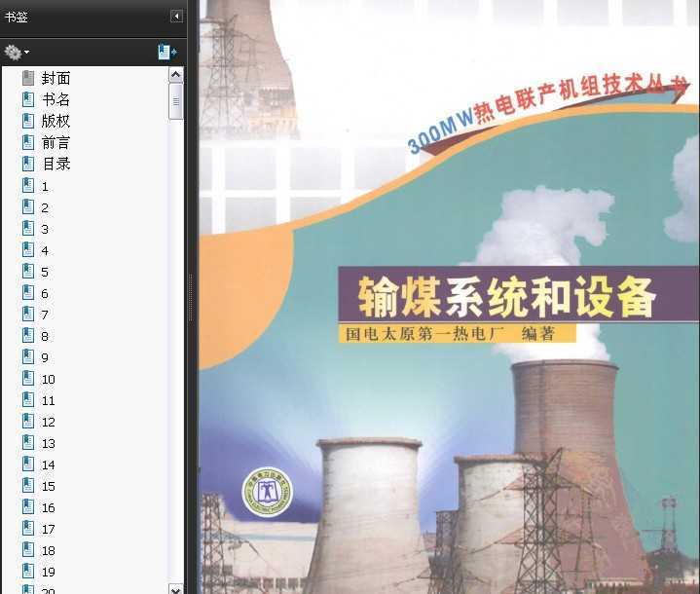Viewport: 700px width, 594px height.
Task: Open bookmark 15
Action: tap(49, 486)
